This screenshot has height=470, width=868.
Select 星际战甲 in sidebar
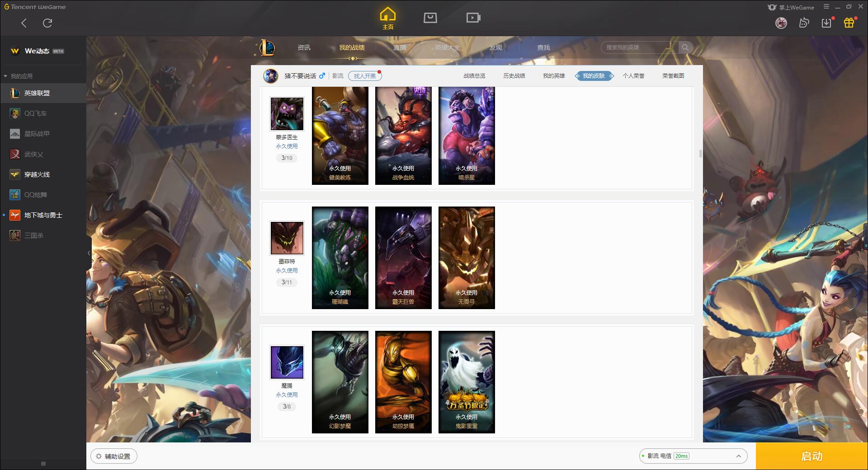coord(43,134)
